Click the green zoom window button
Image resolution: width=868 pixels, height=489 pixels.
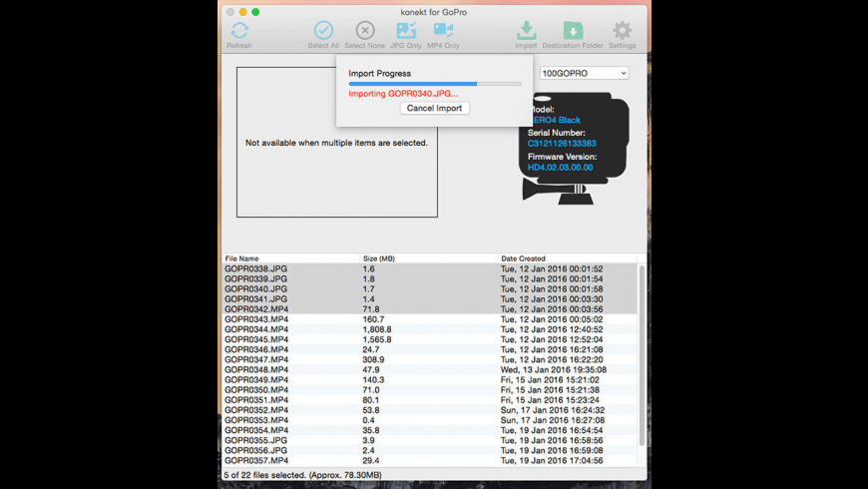click(255, 12)
